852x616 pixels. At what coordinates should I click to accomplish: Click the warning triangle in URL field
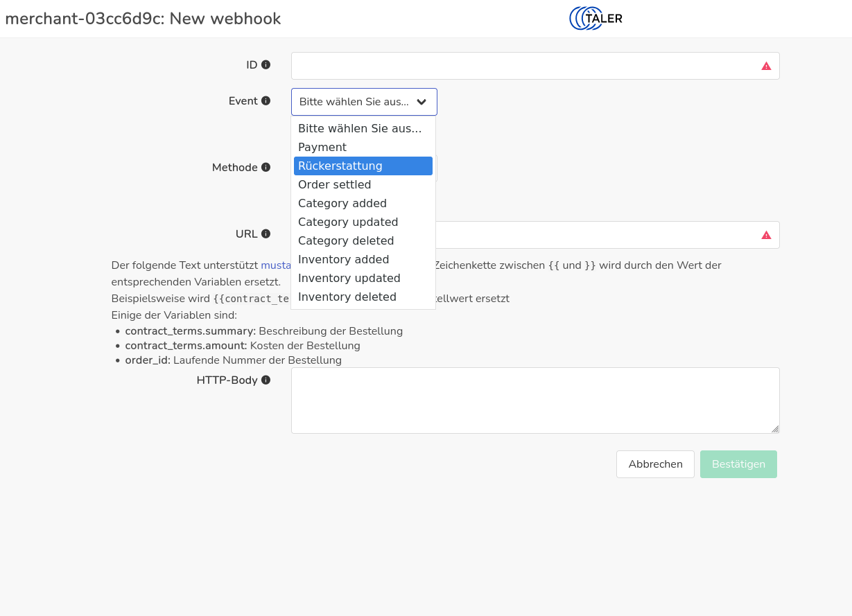766,235
